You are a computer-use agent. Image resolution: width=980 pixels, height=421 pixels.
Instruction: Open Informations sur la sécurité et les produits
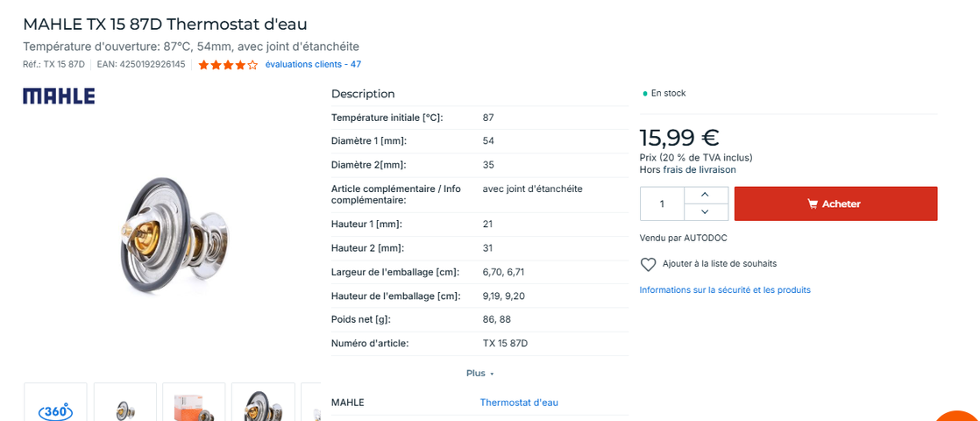coord(725,290)
